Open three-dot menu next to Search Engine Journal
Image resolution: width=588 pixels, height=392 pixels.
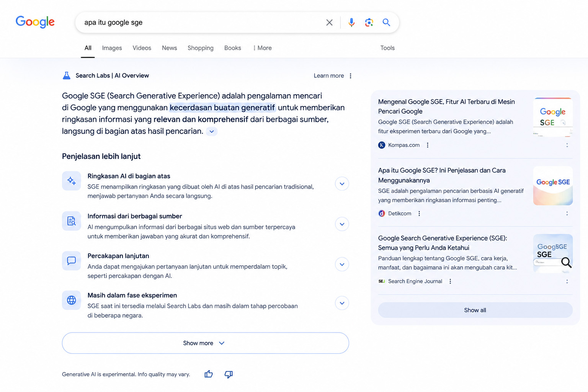coord(450,281)
